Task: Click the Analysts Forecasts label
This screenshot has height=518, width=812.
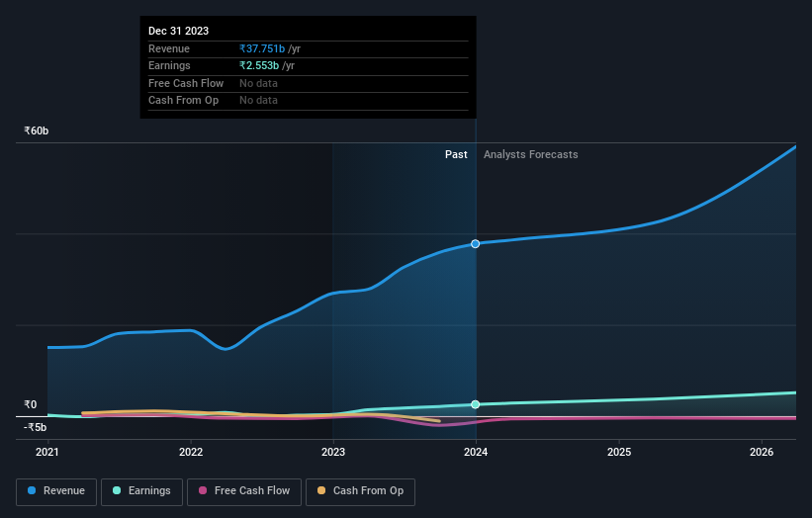Action: click(x=531, y=154)
